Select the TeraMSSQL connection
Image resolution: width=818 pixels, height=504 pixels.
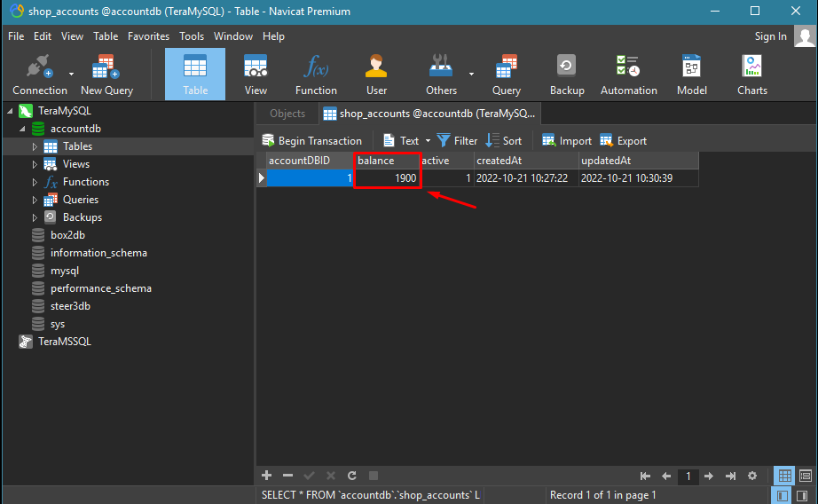64,342
